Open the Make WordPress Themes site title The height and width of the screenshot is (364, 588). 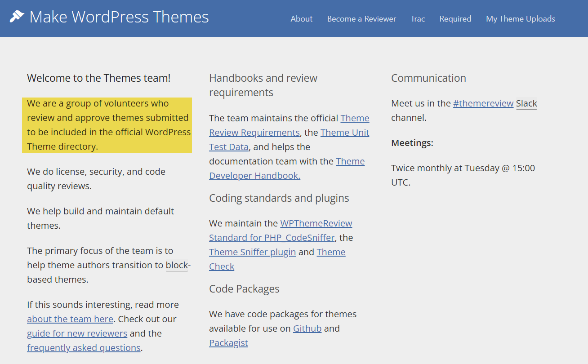point(119,17)
